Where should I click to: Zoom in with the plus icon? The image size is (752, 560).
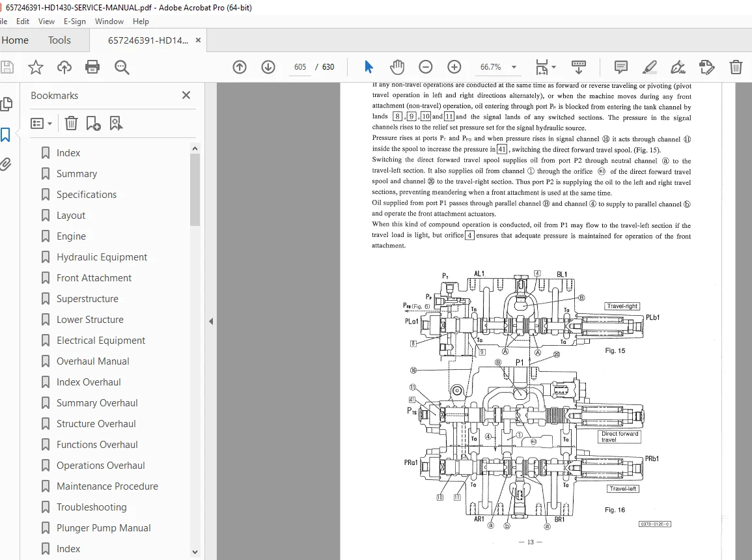pyautogui.click(x=454, y=67)
